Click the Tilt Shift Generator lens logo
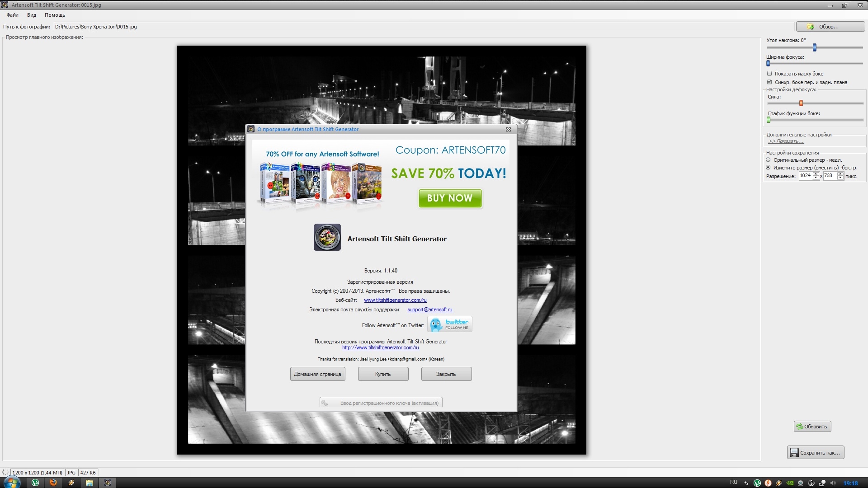This screenshot has height=488, width=868. click(x=327, y=237)
